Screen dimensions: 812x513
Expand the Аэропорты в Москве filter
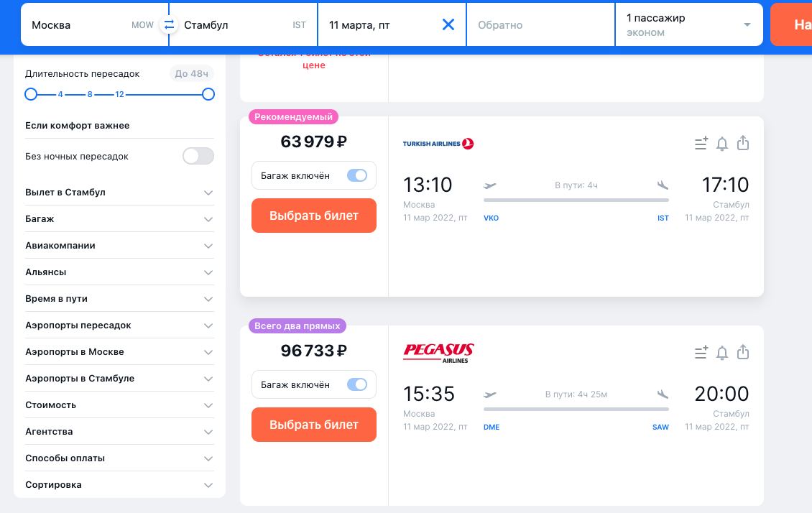[x=119, y=352]
